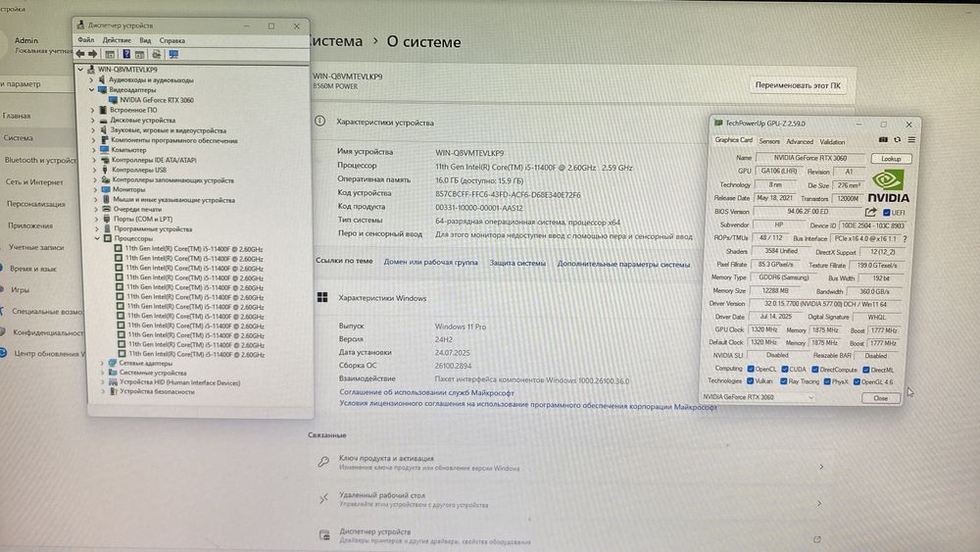This screenshot has height=552, width=980.
Task: Switch to the Advanced tab in GPU-Z
Action: coord(800,142)
